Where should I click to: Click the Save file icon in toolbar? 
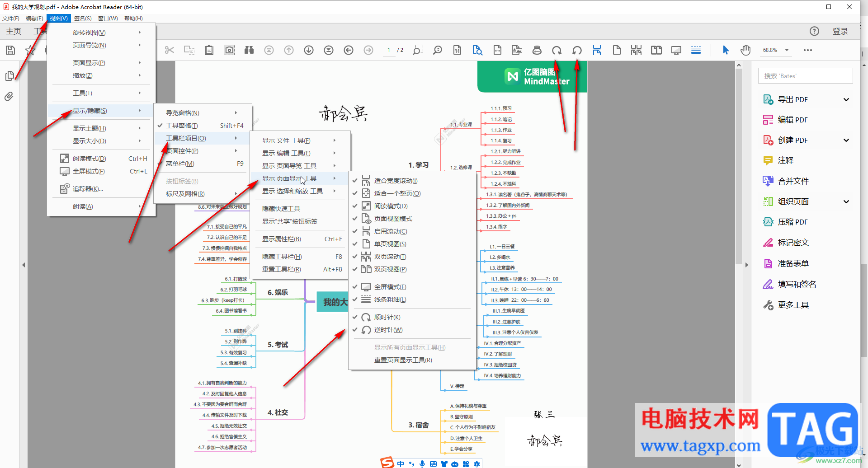(x=10, y=50)
